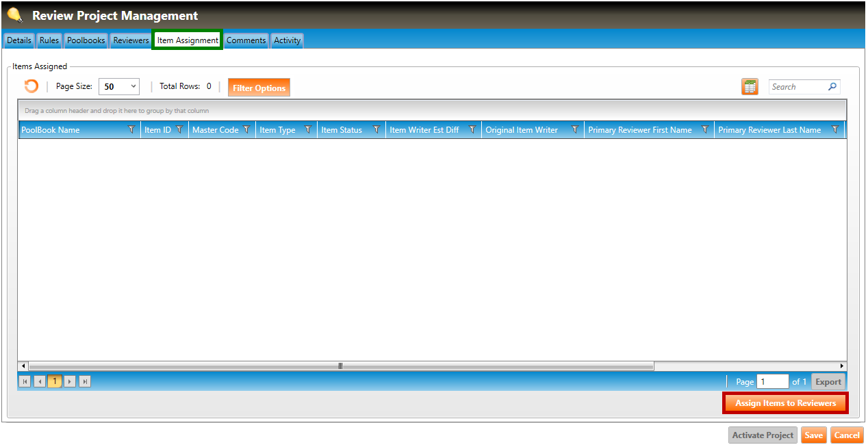This screenshot has height=447, width=868.
Task: Open filter for Item Status column
Action: tap(376, 129)
